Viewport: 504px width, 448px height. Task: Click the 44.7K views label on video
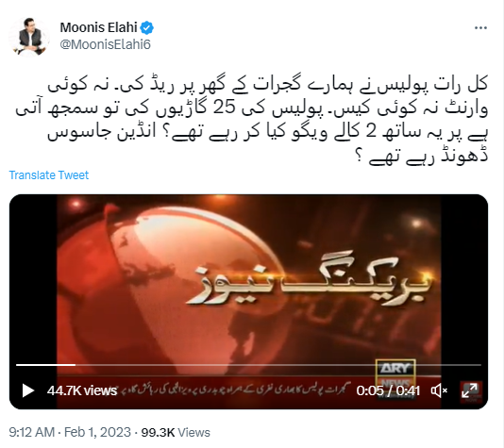(82, 390)
